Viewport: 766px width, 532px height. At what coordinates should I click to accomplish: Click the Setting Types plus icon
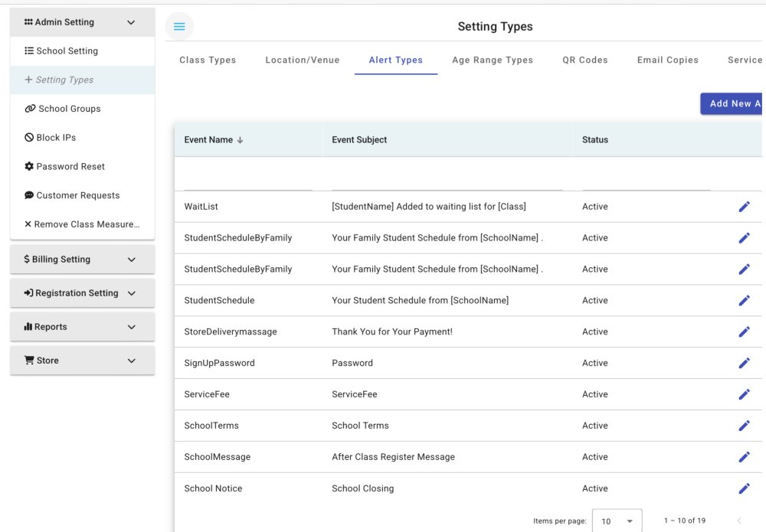click(28, 80)
